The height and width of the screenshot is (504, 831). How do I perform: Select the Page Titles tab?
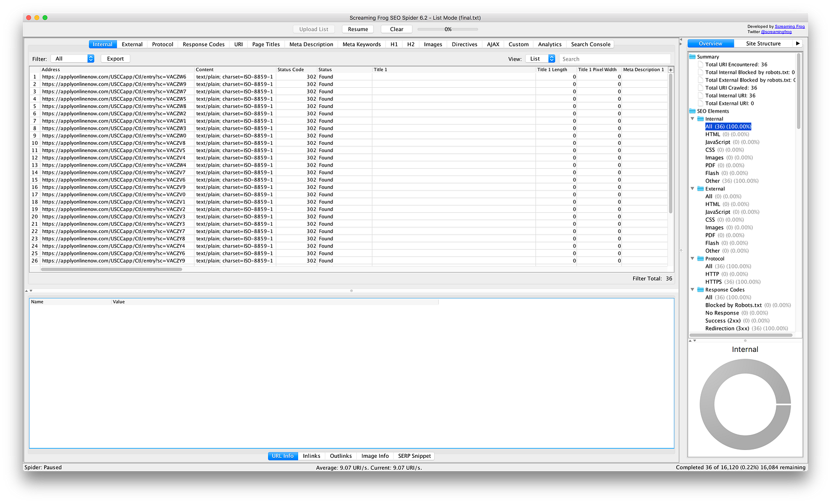[x=266, y=44]
